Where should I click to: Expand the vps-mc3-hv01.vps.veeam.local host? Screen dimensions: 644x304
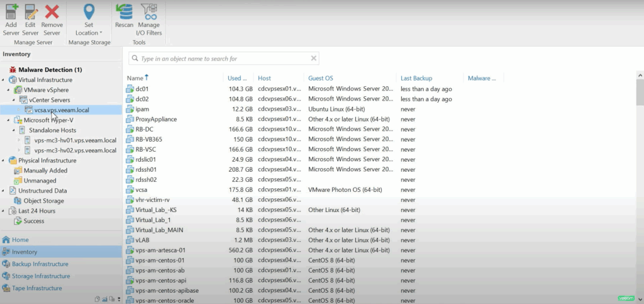[19, 140]
